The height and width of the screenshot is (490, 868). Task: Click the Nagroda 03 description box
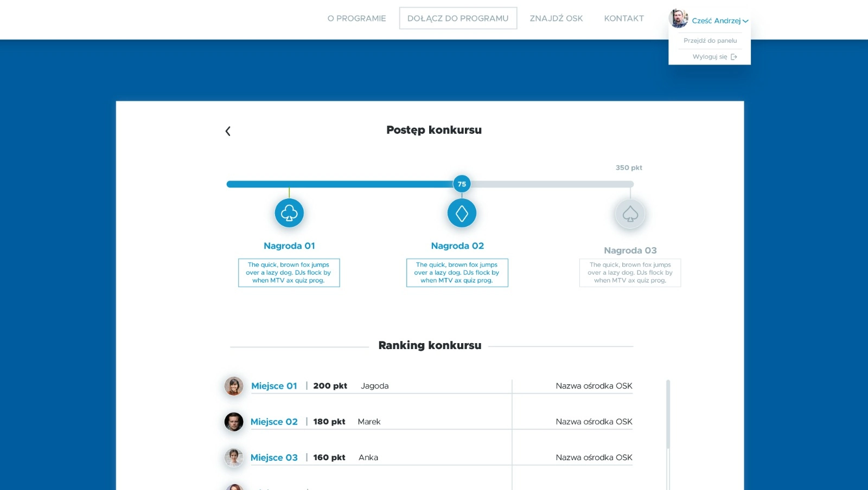point(630,273)
